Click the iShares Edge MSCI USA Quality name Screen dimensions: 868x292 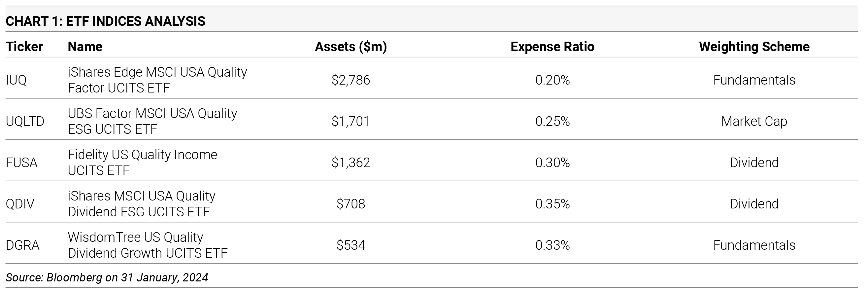[x=157, y=80]
